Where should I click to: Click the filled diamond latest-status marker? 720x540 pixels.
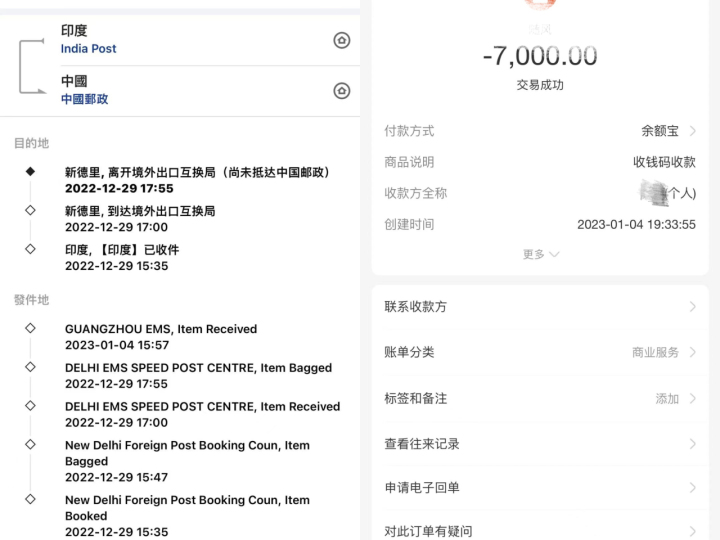pyautogui.click(x=30, y=172)
